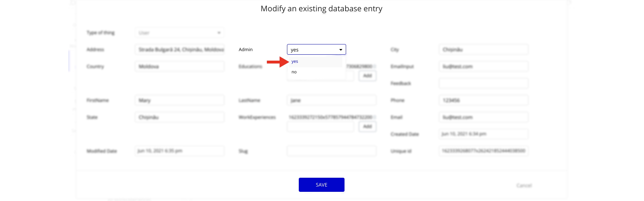Image resolution: width=644 pixels, height=201 pixels.
Task: Choose 'no' in the Admin options list
Action: (294, 72)
